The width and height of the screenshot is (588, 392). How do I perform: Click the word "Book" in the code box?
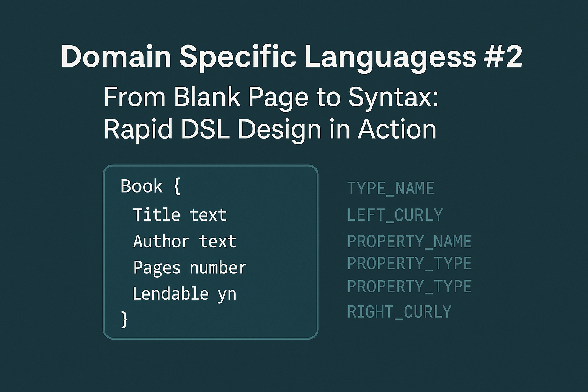tap(142, 186)
